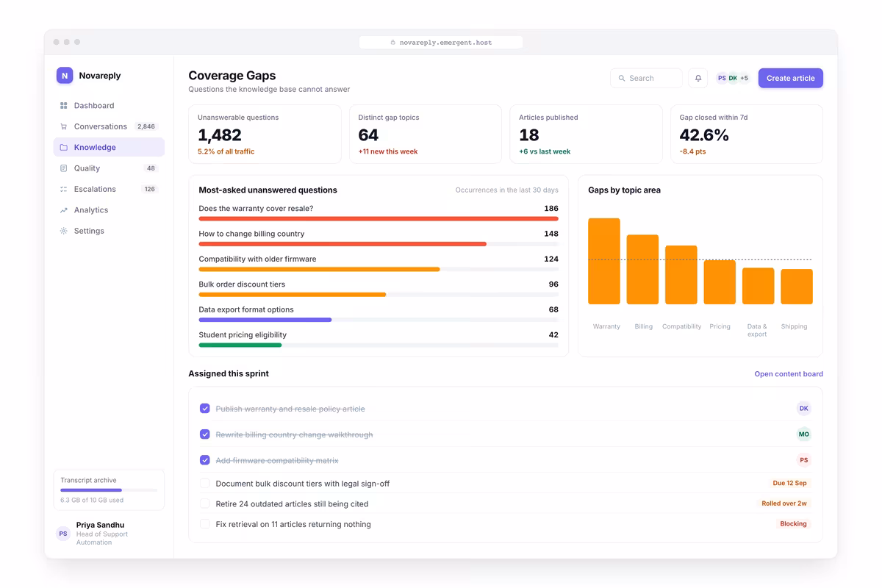Click the browser address bar
Image resolution: width=882 pixels, height=588 pixels.
tap(441, 43)
